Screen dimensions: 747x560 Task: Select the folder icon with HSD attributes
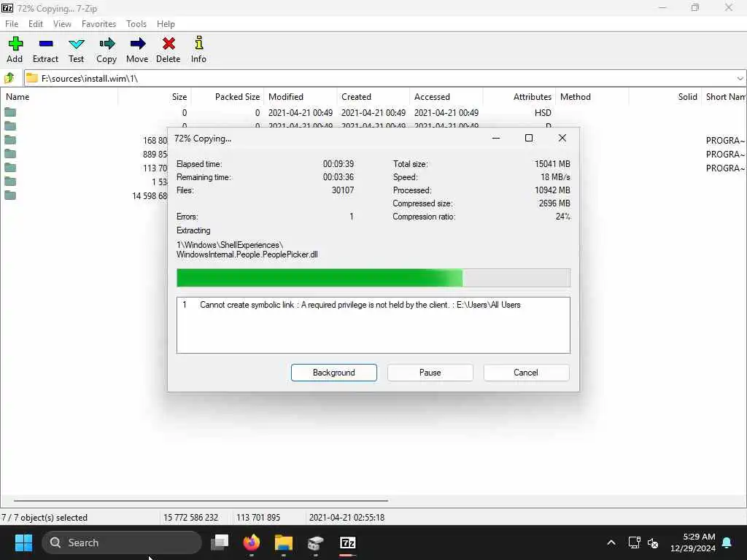(x=10, y=112)
